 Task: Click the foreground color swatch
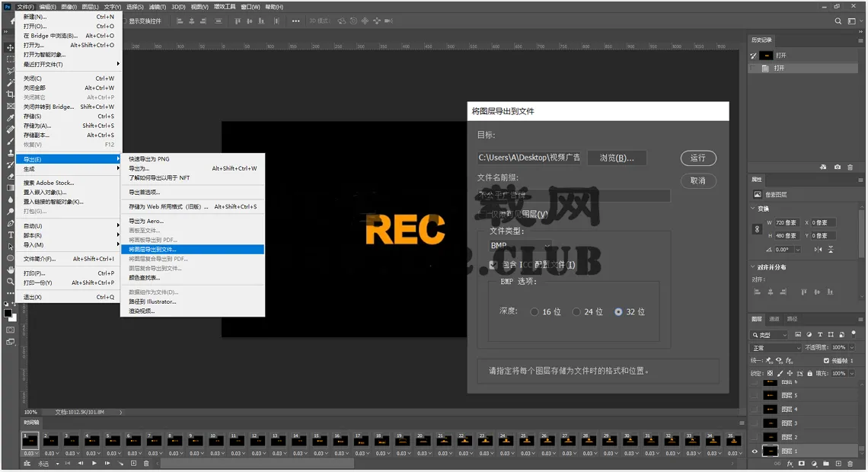(x=8, y=313)
